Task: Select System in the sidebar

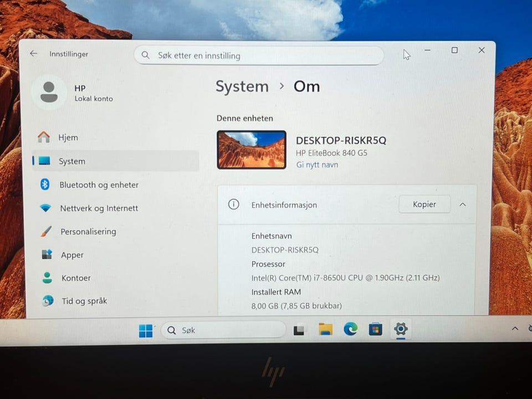Action: point(115,161)
